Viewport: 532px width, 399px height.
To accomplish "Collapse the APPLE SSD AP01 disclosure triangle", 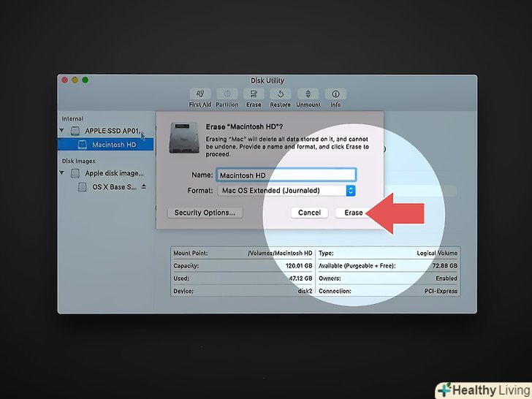I will 61,130.
